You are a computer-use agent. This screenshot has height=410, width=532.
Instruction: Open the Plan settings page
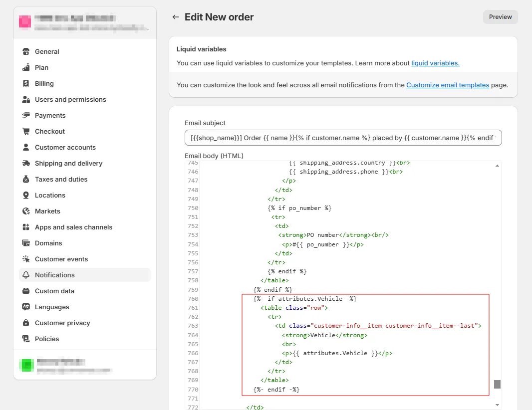click(x=41, y=67)
